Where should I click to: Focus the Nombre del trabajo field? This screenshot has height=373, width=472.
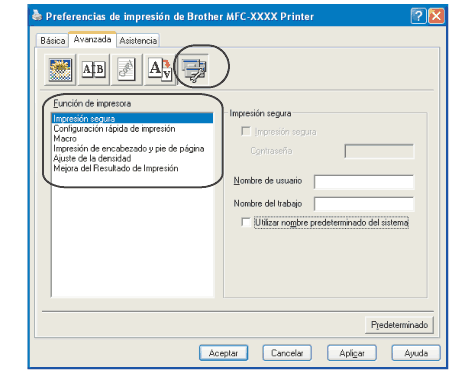[x=364, y=204]
